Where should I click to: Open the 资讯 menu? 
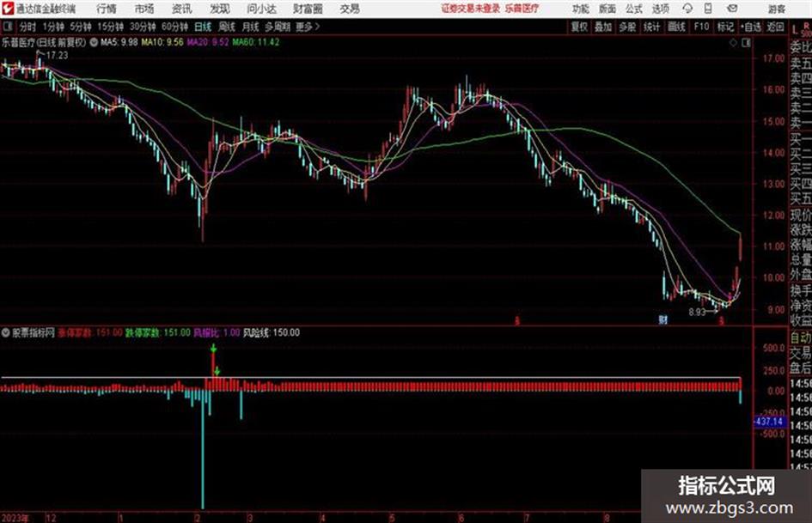[182, 9]
